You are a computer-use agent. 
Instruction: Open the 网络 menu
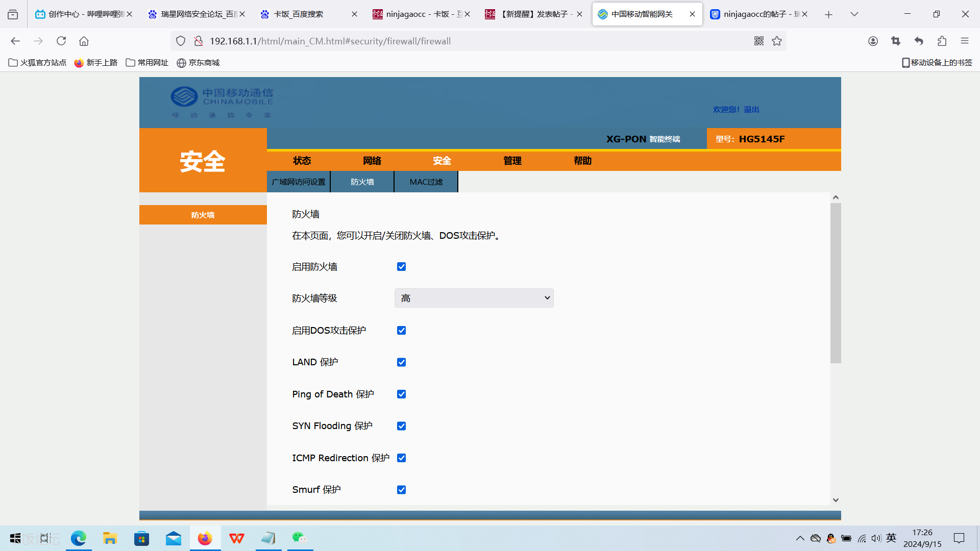372,161
